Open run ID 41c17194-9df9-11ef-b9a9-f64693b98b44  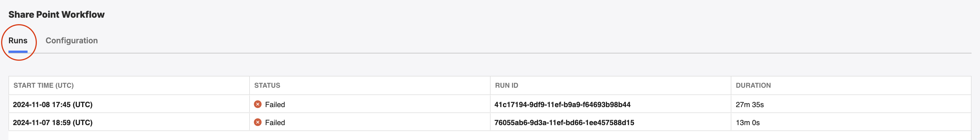point(562,105)
